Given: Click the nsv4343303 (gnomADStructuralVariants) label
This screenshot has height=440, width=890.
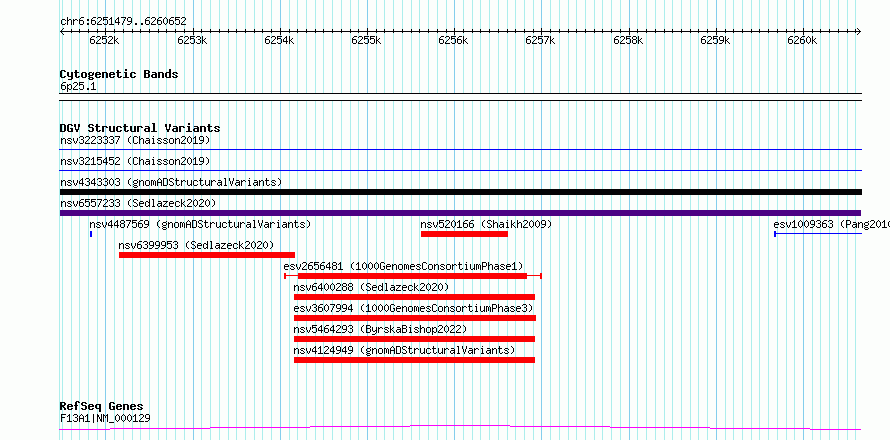Looking at the screenshot, I should coord(171,182).
